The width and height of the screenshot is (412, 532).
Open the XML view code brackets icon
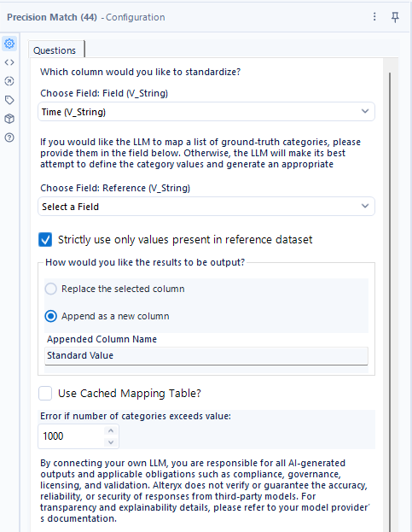9,62
